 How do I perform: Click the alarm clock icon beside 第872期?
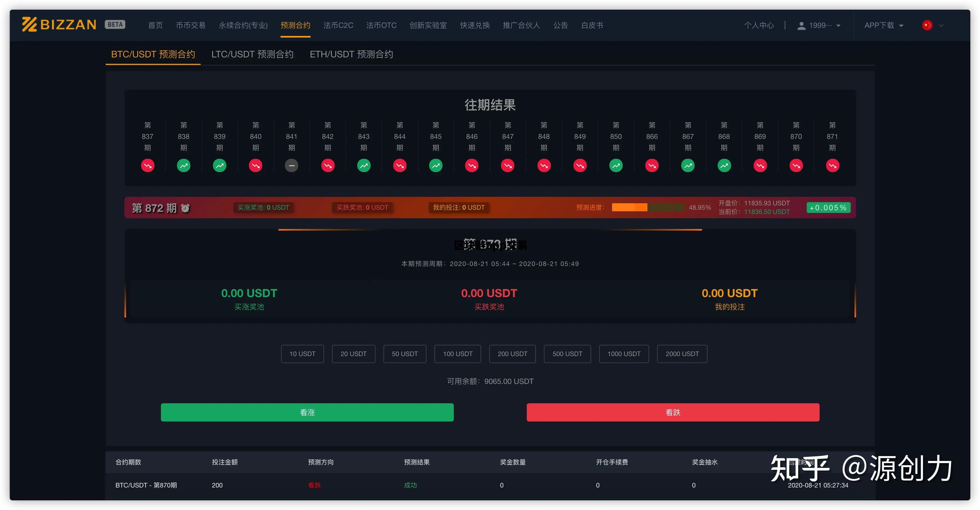click(185, 208)
